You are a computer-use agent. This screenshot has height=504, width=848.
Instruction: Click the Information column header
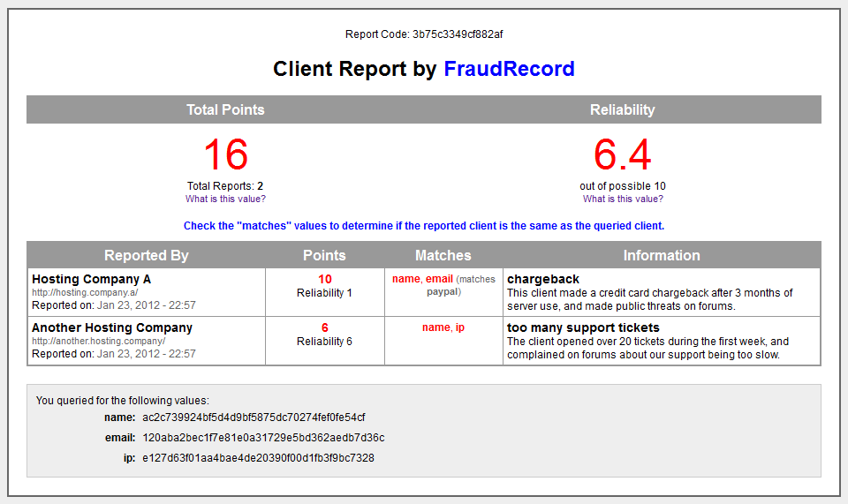pyautogui.click(x=662, y=255)
